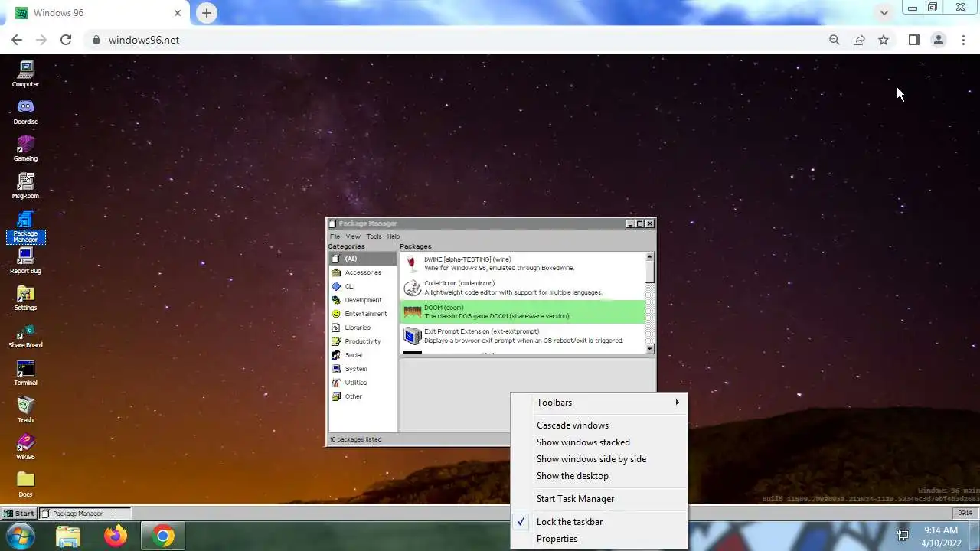Open the Trash desktop icon
This screenshot has height=551, width=980.
(x=25, y=410)
